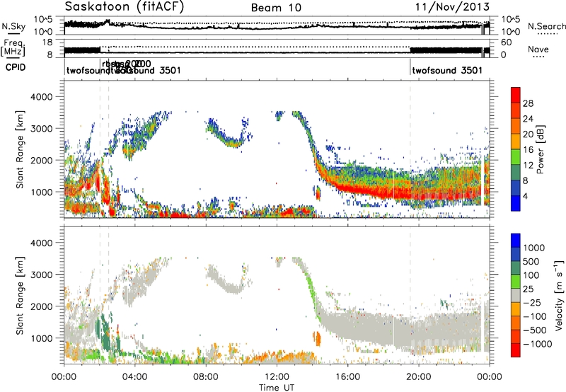
Task: Click the "N.Sky" legend label
Action: coord(13,26)
